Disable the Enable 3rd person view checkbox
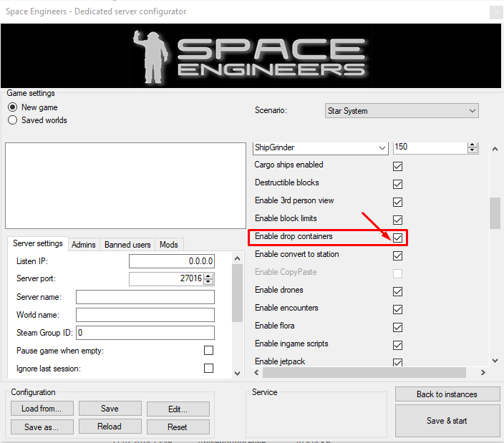 click(398, 202)
